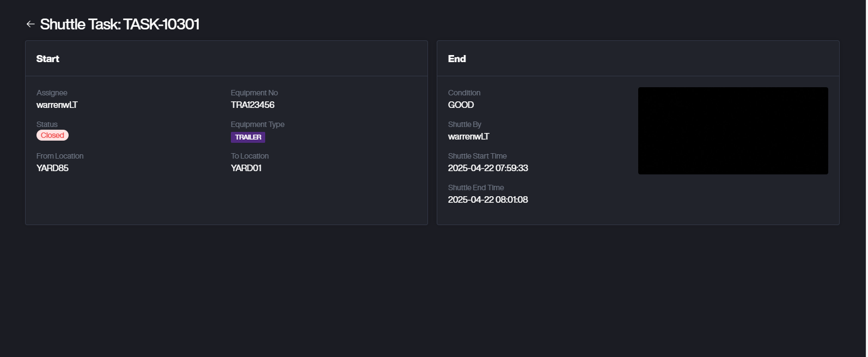This screenshot has height=357, width=868.
Task: Click the End panel header
Action: [457, 59]
